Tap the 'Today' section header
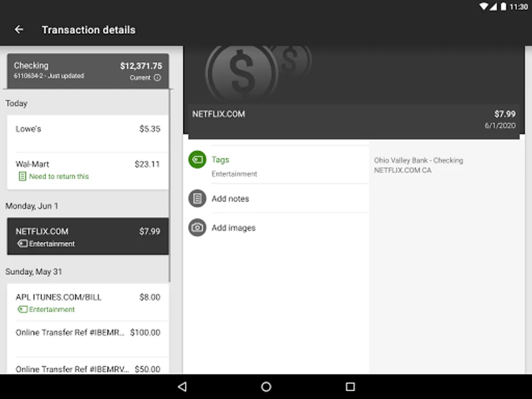 pyautogui.click(x=16, y=103)
